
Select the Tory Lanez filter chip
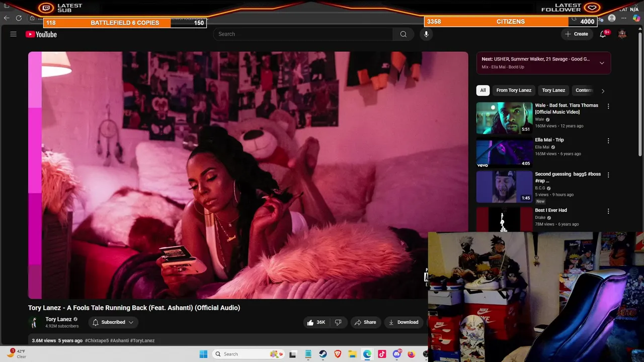[x=553, y=90]
